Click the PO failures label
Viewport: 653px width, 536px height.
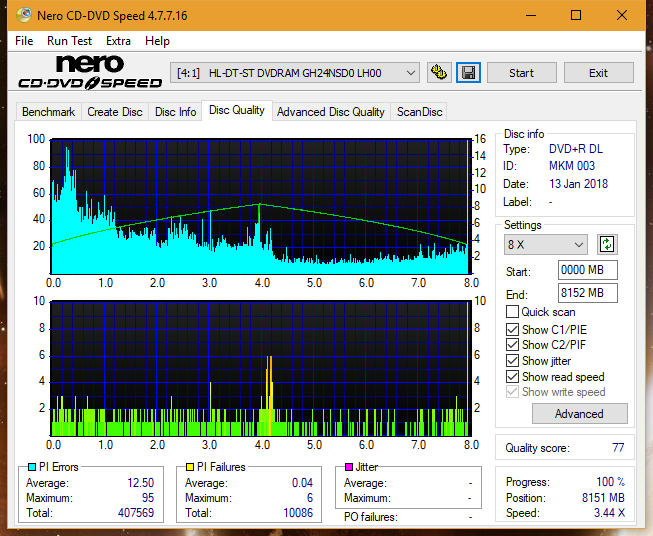[x=371, y=517]
